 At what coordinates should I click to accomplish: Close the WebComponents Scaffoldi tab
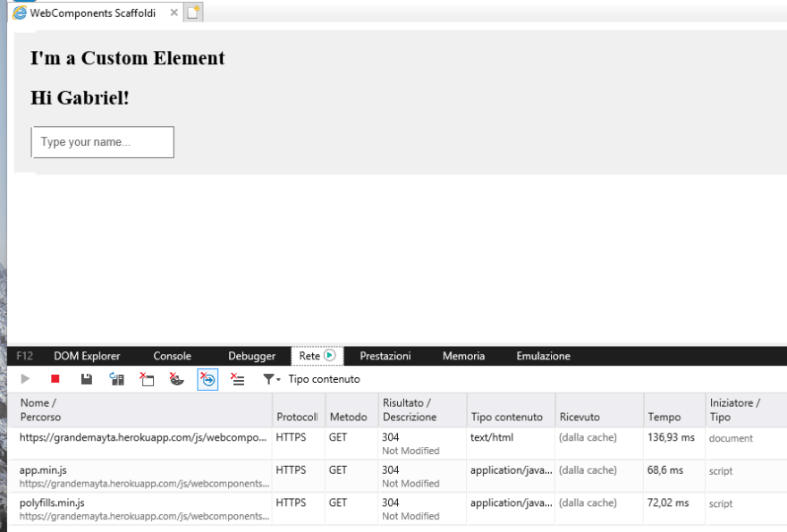point(173,13)
